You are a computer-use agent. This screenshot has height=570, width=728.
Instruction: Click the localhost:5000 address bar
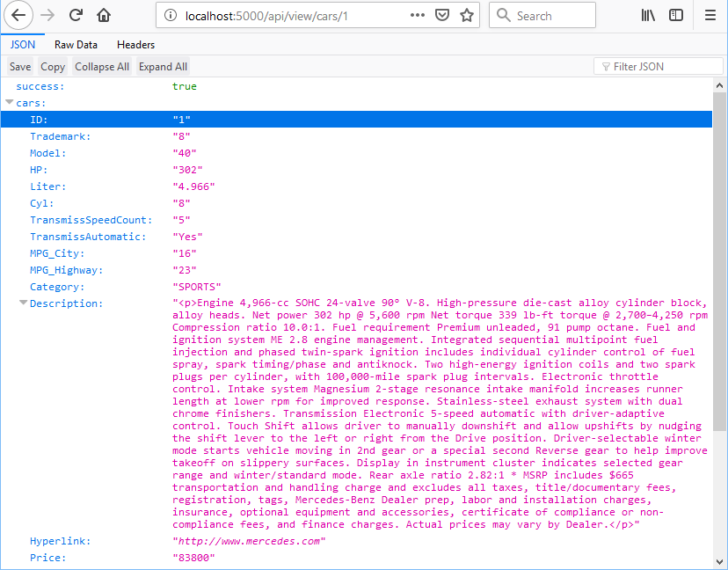[x=317, y=15]
